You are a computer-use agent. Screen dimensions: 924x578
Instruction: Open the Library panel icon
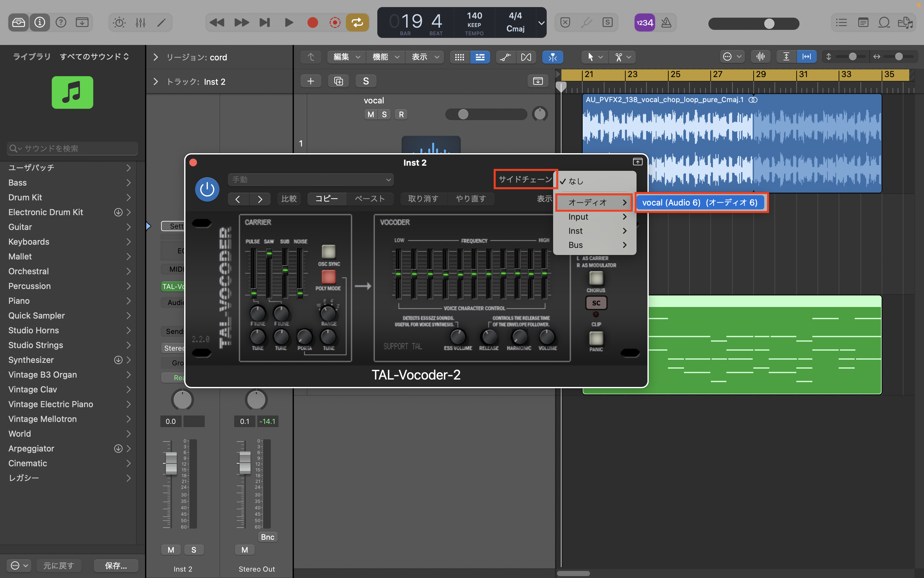point(18,22)
